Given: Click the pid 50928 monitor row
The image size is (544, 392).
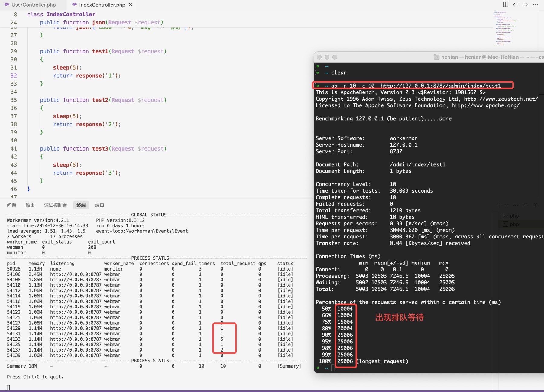Looking at the screenshot, I should coord(150,269).
